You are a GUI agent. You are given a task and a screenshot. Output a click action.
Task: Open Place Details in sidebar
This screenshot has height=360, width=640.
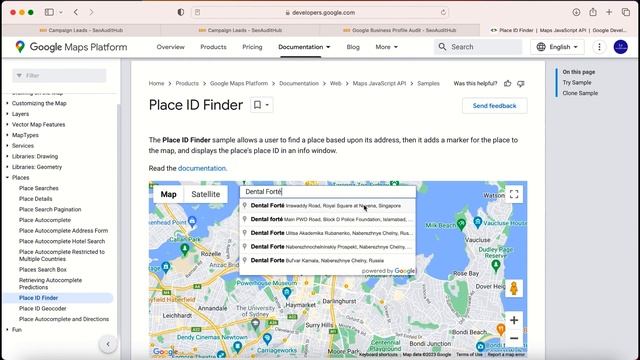click(36, 199)
